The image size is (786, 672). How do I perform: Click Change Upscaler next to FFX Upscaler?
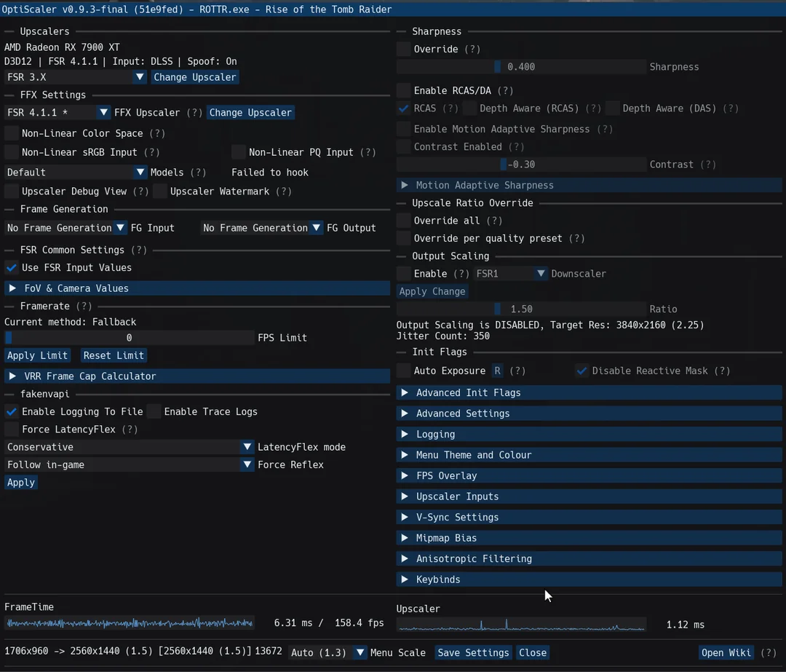pos(250,112)
